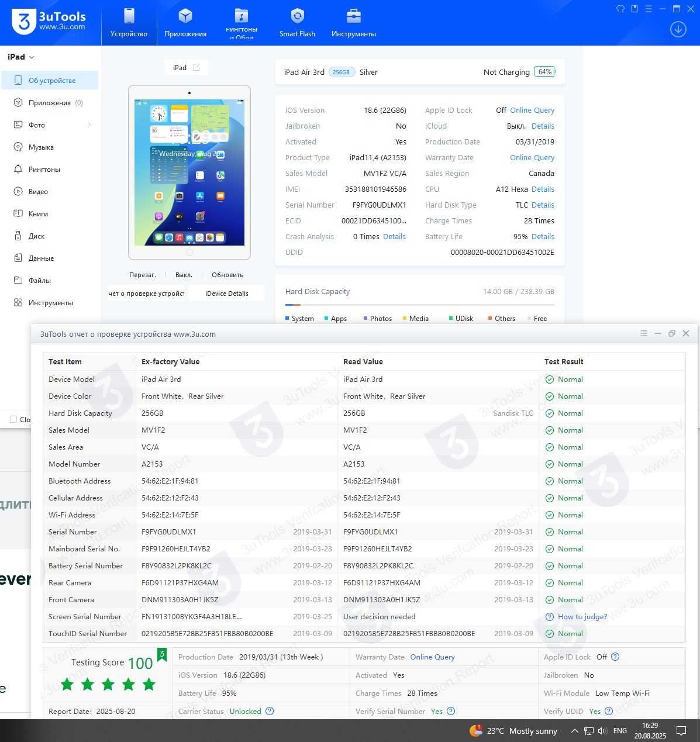Click the Выкл. power-off button
This screenshot has height=742, width=700.
(184, 275)
